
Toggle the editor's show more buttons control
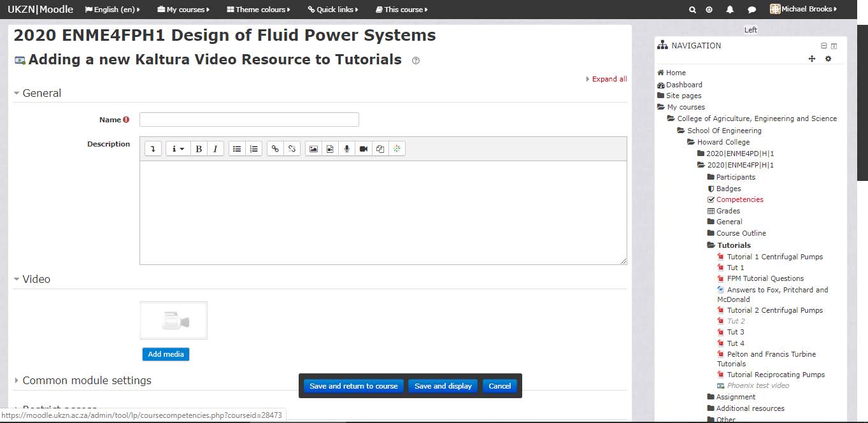(153, 149)
